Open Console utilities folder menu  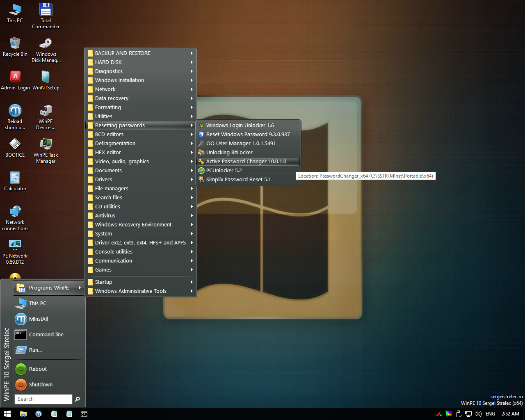point(140,251)
